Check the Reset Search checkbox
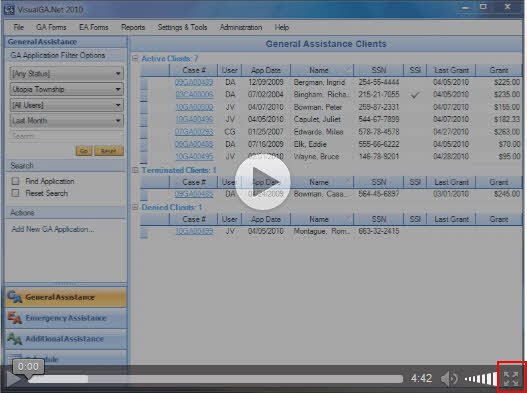Image resolution: width=527 pixels, height=393 pixels. click(x=15, y=193)
